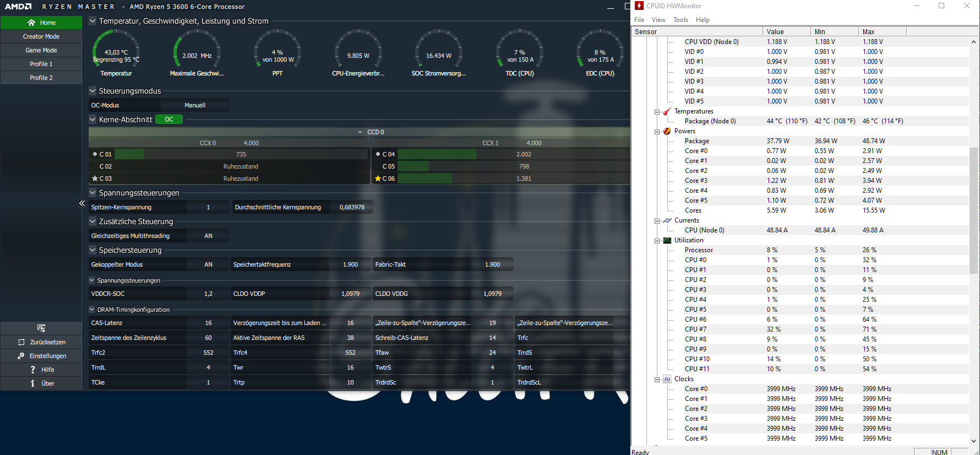Collapse the Kerne-Abschnitt section chevron
Viewport: 980px width, 455px height.
click(92, 120)
